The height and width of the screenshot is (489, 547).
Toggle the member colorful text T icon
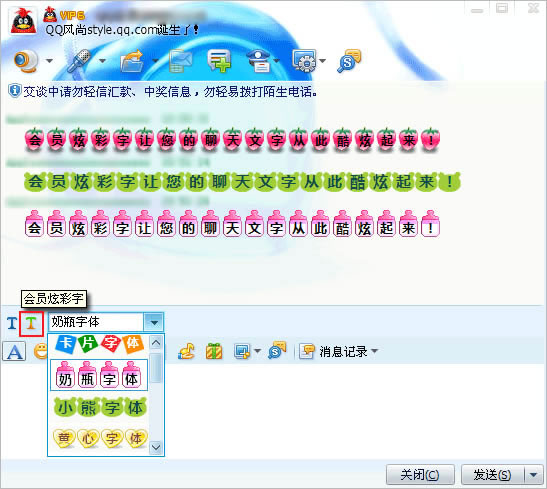click(x=31, y=324)
